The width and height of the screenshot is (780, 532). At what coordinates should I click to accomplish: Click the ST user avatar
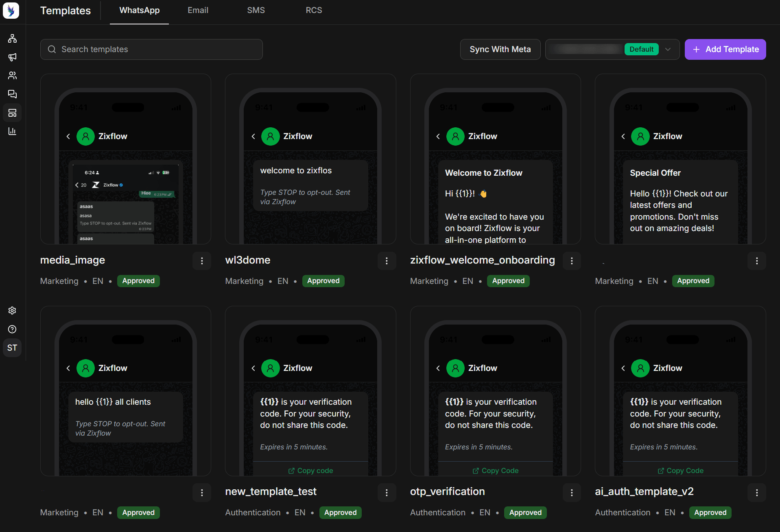point(12,348)
